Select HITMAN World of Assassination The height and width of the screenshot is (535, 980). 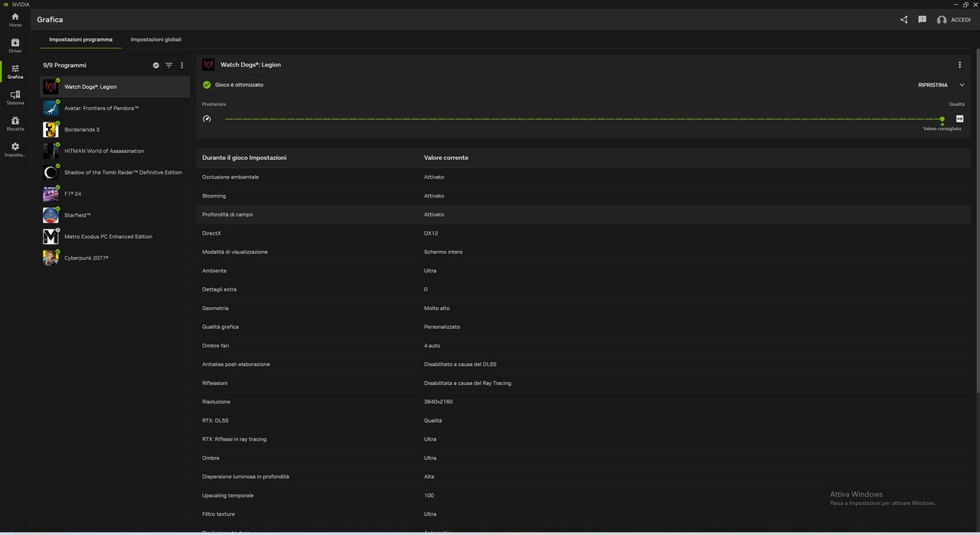115,151
